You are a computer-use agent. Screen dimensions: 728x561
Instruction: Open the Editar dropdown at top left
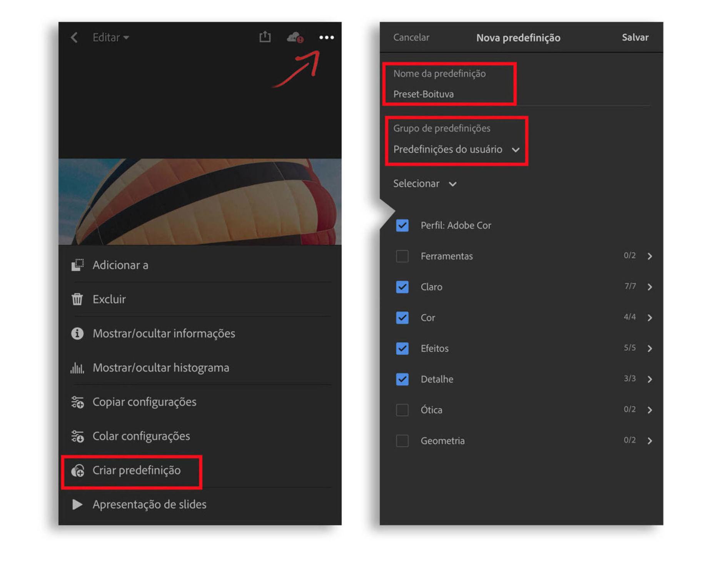pos(110,37)
